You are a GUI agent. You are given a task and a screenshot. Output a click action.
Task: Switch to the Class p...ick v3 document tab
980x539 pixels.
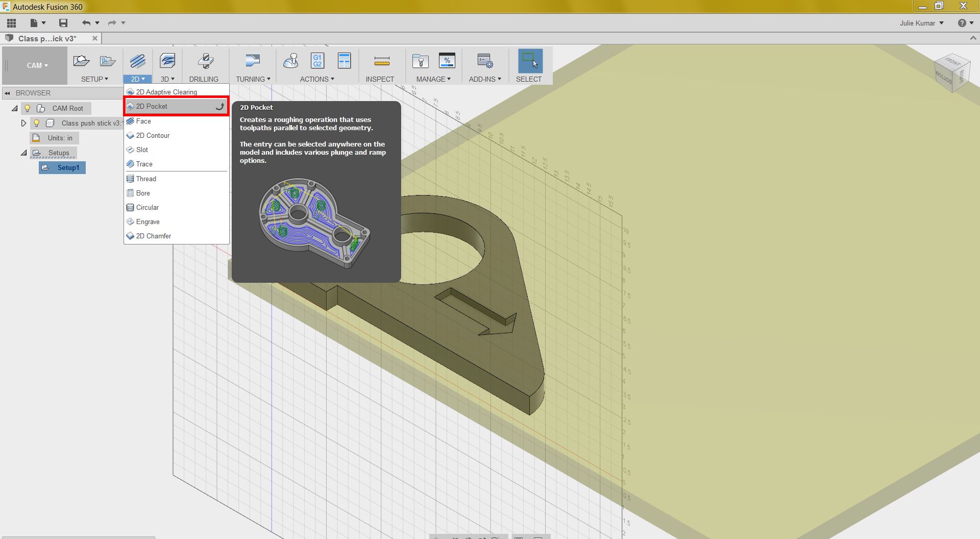[x=46, y=38]
